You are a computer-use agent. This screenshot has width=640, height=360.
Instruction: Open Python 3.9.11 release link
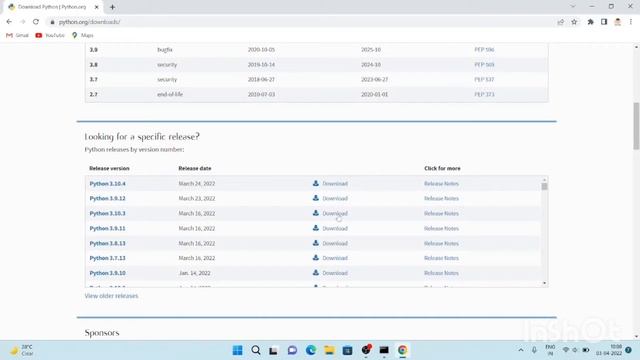click(107, 229)
